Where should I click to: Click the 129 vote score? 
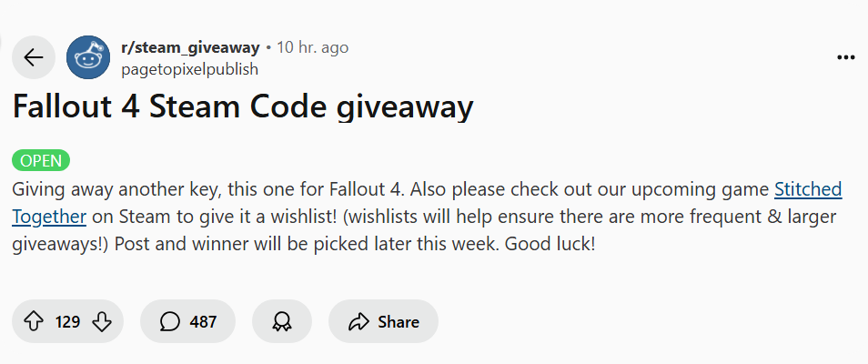point(68,321)
